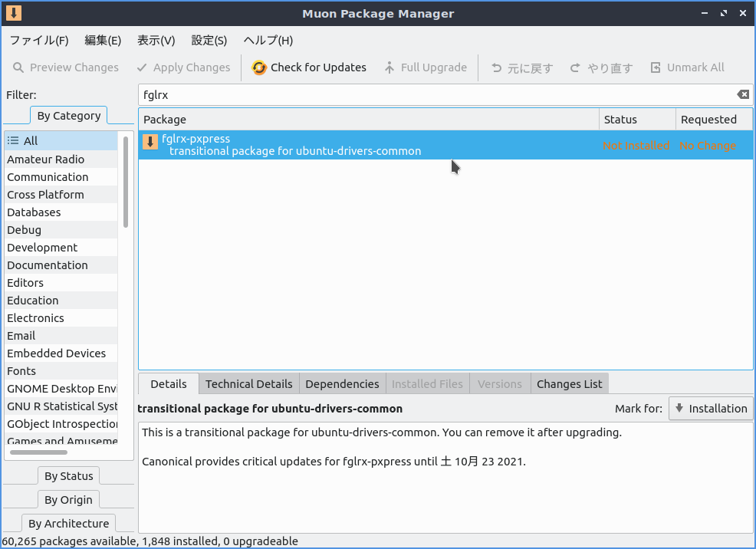The image size is (756, 549).
Task: Expand the By Origin filter section
Action: pos(68,500)
